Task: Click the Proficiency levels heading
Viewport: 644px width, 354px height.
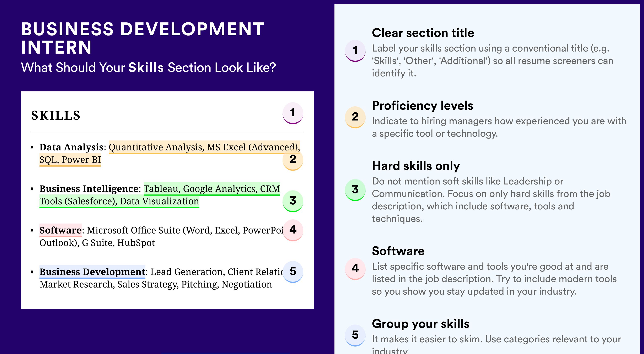Action: click(423, 106)
